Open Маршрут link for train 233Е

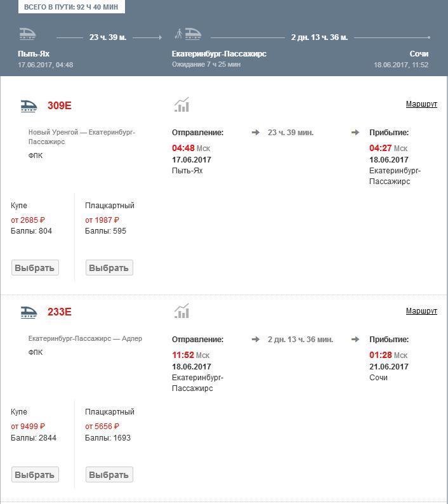(421, 311)
